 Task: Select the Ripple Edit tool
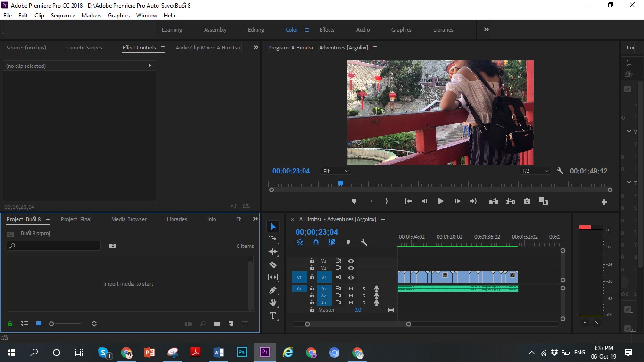273,252
